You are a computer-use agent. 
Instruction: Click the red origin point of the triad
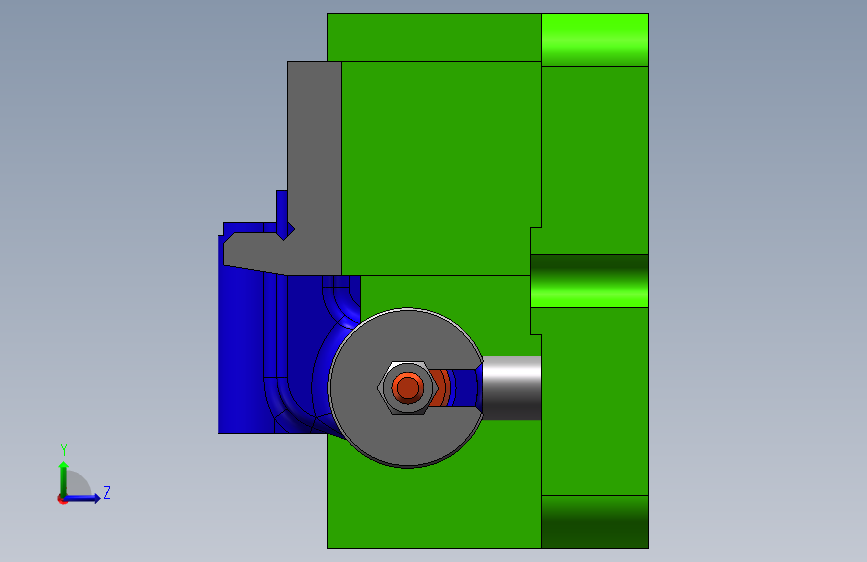coord(62,499)
